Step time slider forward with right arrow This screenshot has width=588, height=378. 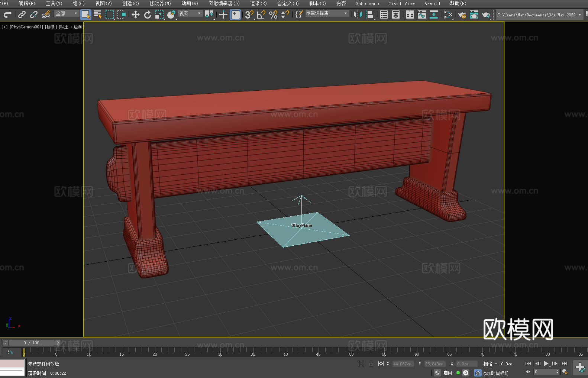click(58, 343)
